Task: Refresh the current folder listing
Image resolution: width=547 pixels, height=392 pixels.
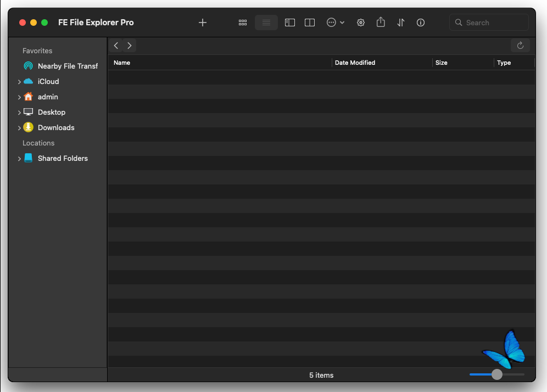Action: [x=520, y=46]
